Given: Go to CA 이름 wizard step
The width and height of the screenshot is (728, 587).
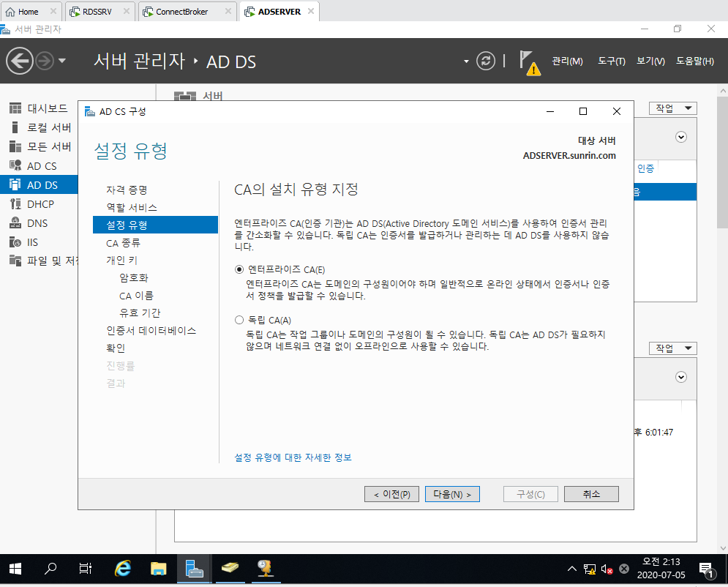Looking at the screenshot, I should (x=136, y=296).
